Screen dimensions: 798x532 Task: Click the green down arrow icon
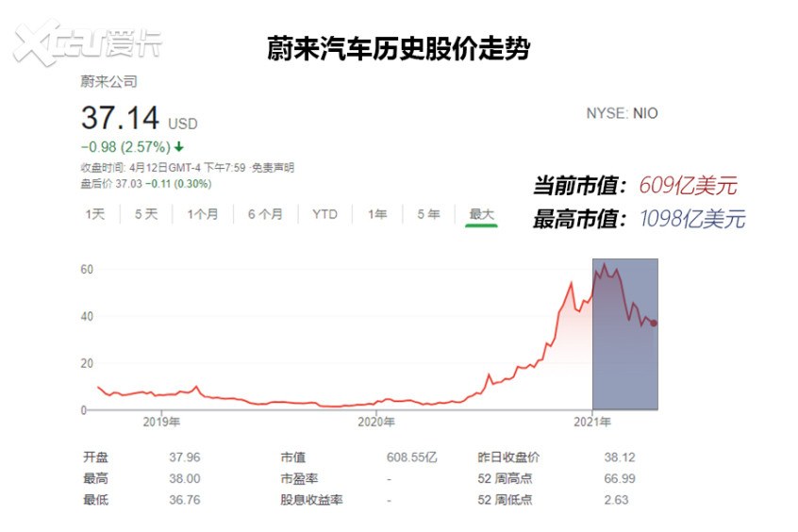pyautogui.click(x=178, y=147)
